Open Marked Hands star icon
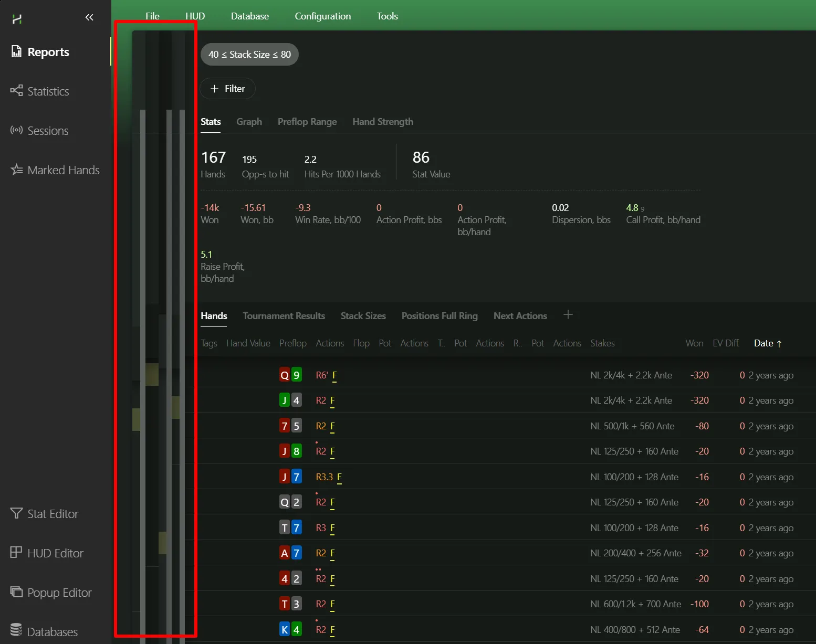The image size is (816, 644). pyautogui.click(x=17, y=170)
